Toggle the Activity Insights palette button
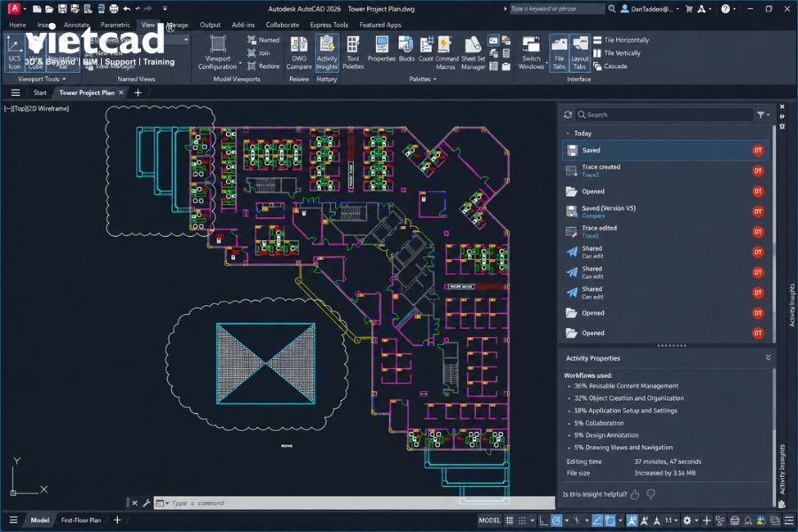Screen dimensions: 798x532 [326, 53]
